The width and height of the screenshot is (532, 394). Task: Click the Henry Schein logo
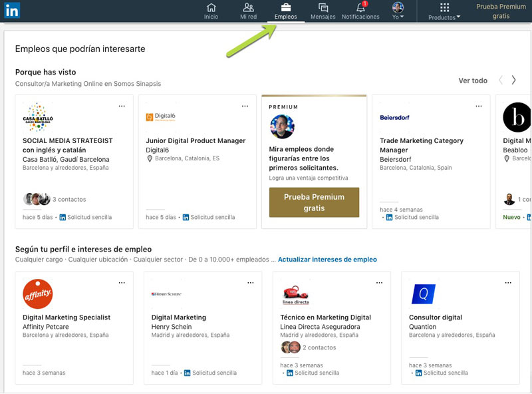[167, 294]
